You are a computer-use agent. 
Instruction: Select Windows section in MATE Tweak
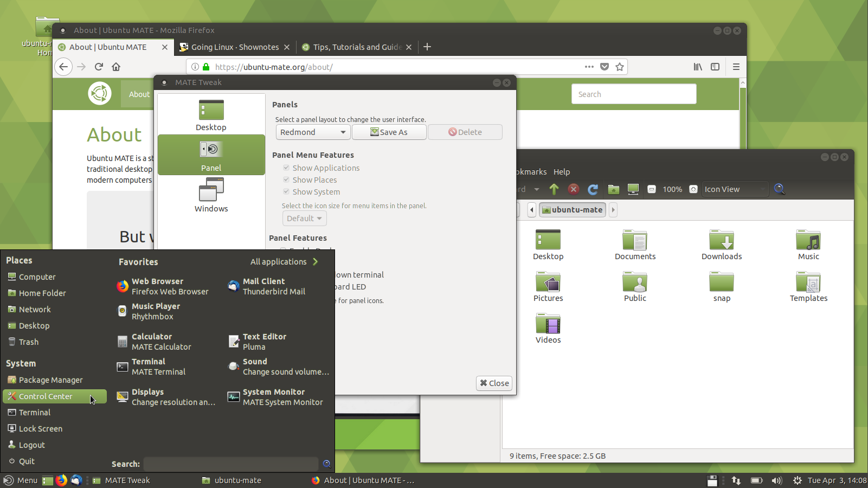pyautogui.click(x=211, y=196)
